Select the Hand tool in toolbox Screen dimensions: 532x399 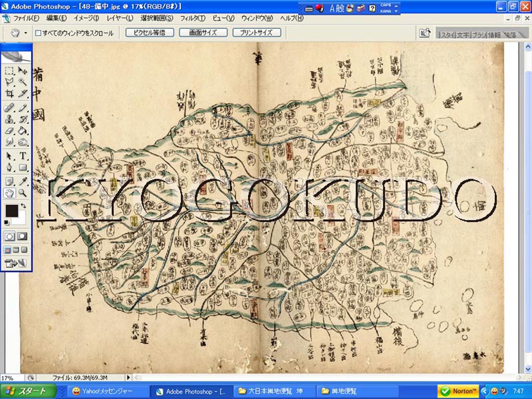click(x=9, y=193)
